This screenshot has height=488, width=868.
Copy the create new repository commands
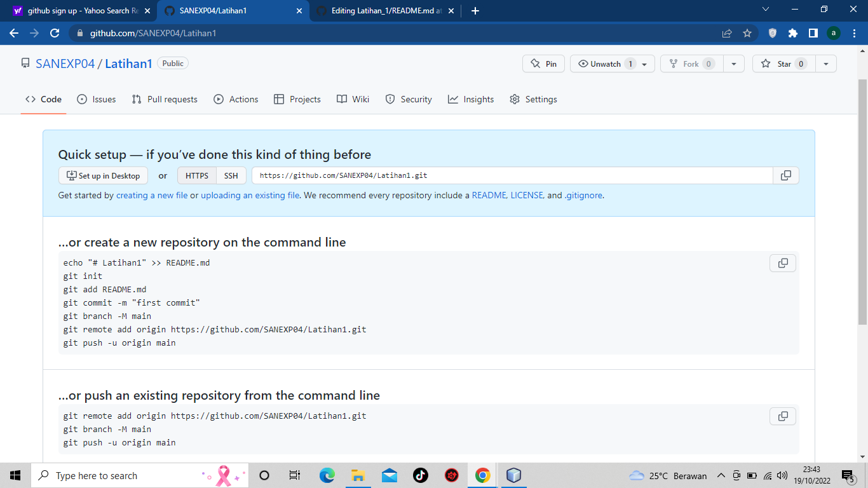[783, 263]
